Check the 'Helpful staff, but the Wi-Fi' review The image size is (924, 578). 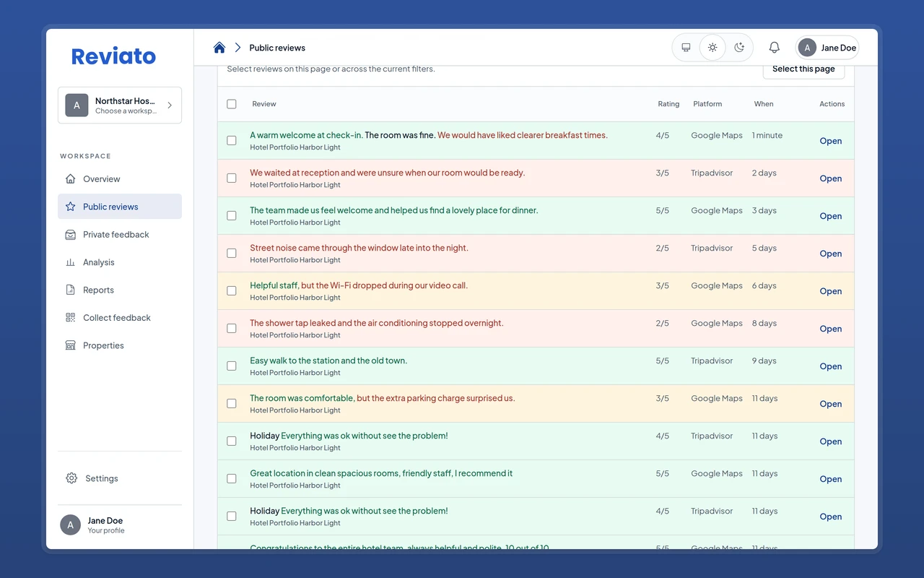click(x=232, y=291)
